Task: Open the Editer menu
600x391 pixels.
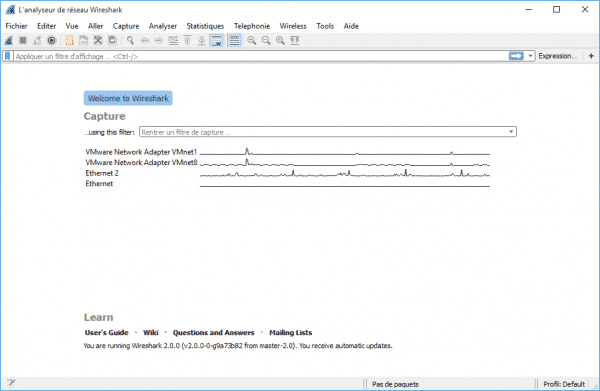Action: [x=46, y=26]
